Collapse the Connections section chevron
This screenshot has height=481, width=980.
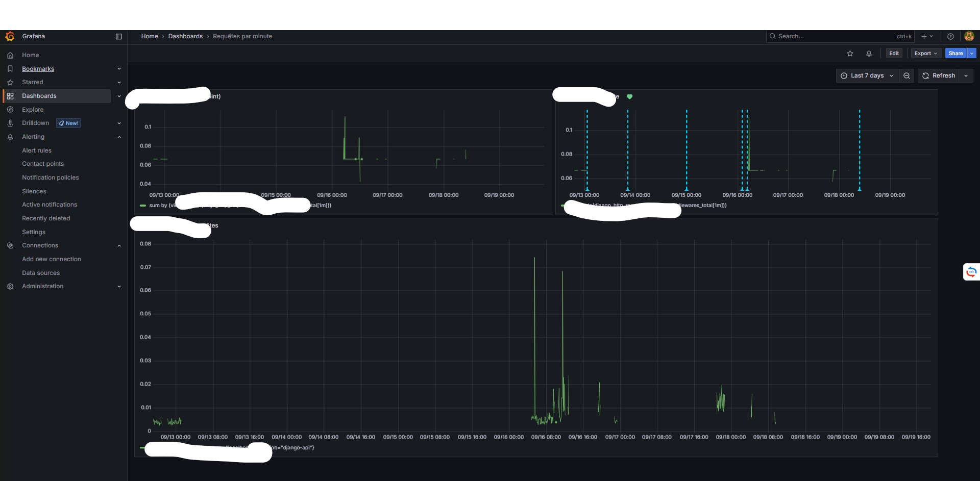coord(119,245)
